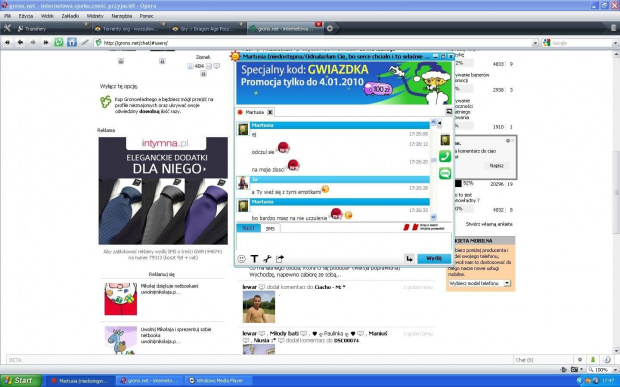The width and height of the screenshot is (620, 387).
Task: Toggle enter-to-send arrow button
Action: point(409,259)
